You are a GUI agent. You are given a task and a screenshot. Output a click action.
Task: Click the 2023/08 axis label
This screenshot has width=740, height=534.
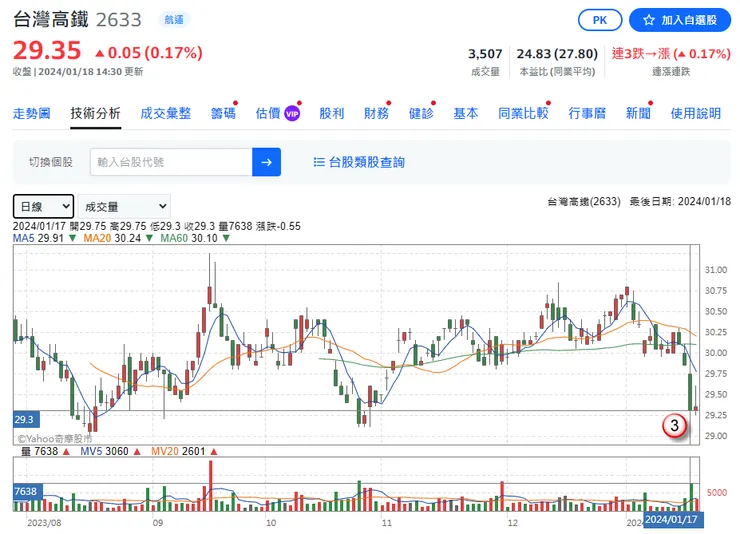pyautogui.click(x=44, y=523)
